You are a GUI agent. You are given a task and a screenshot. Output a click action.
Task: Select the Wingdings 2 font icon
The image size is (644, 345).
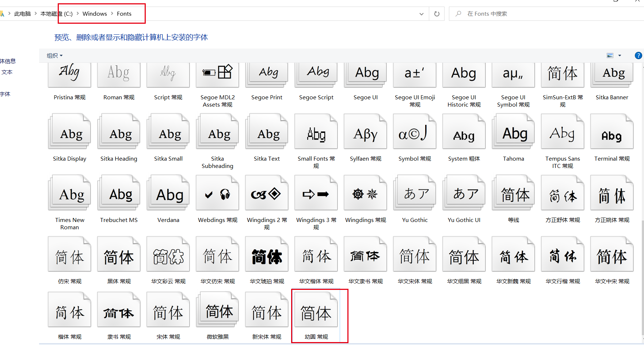tap(267, 193)
